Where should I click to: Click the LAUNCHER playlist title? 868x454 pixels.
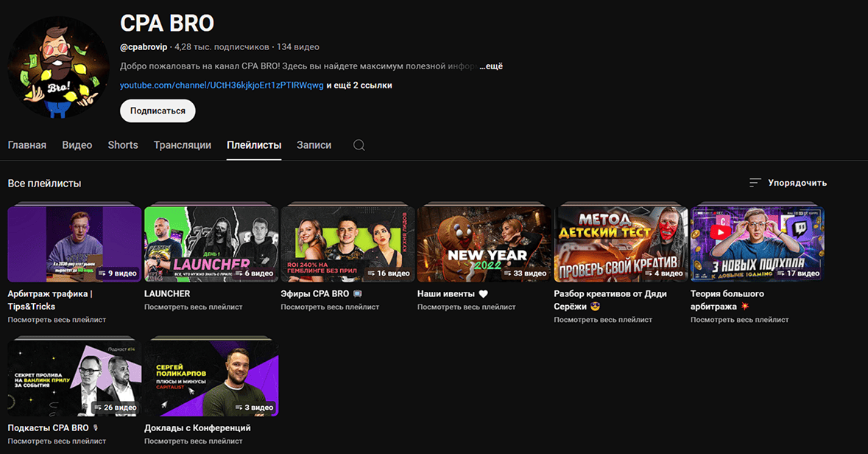pyautogui.click(x=167, y=294)
